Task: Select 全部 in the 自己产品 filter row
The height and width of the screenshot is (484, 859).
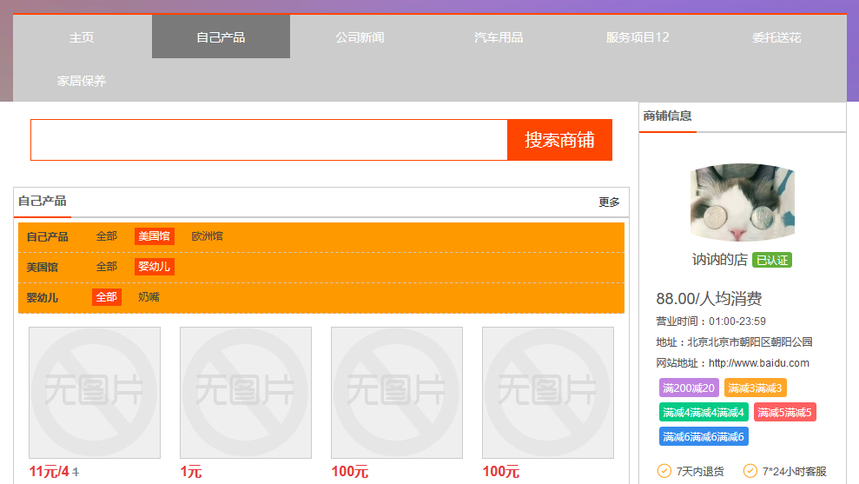Action: pyautogui.click(x=106, y=237)
